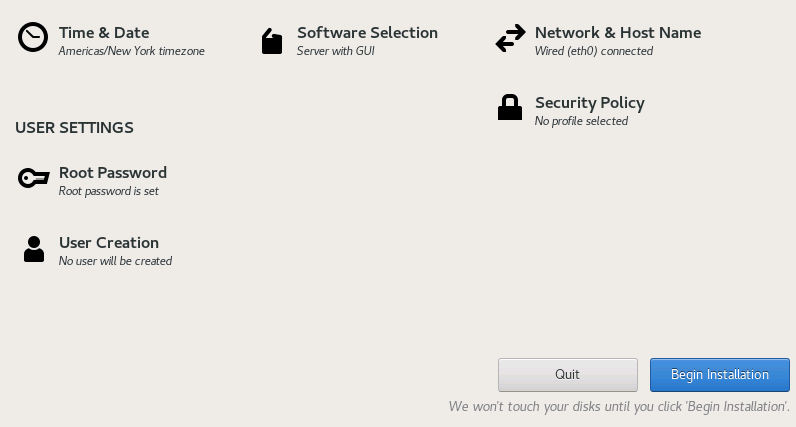796x427 pixels.
Task: Click the Root Password key icon
Action: (33, 179)
